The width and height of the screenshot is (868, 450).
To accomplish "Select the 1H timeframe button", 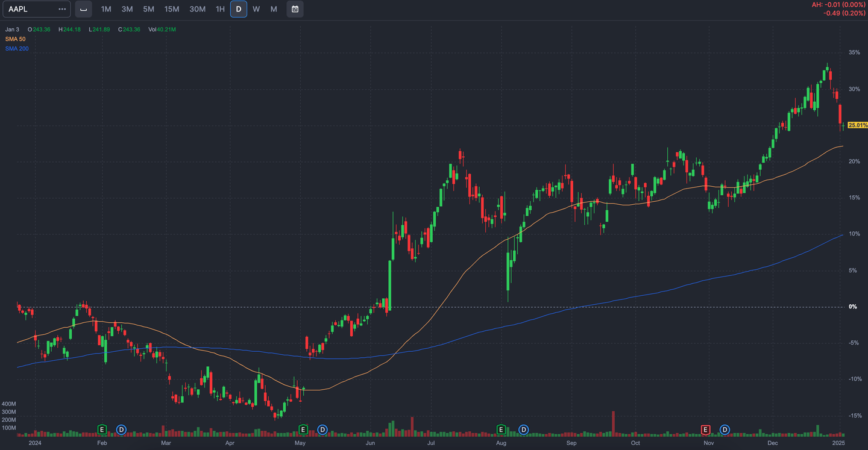I will [x=219, y=9].
